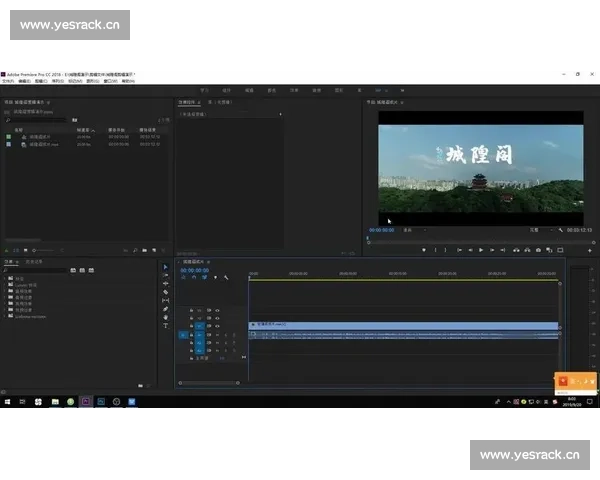This screenshot has width=600, height=480.
Task: Expand Lumetri presets folder
Action: pyautogui.click(x=5, y=285)
